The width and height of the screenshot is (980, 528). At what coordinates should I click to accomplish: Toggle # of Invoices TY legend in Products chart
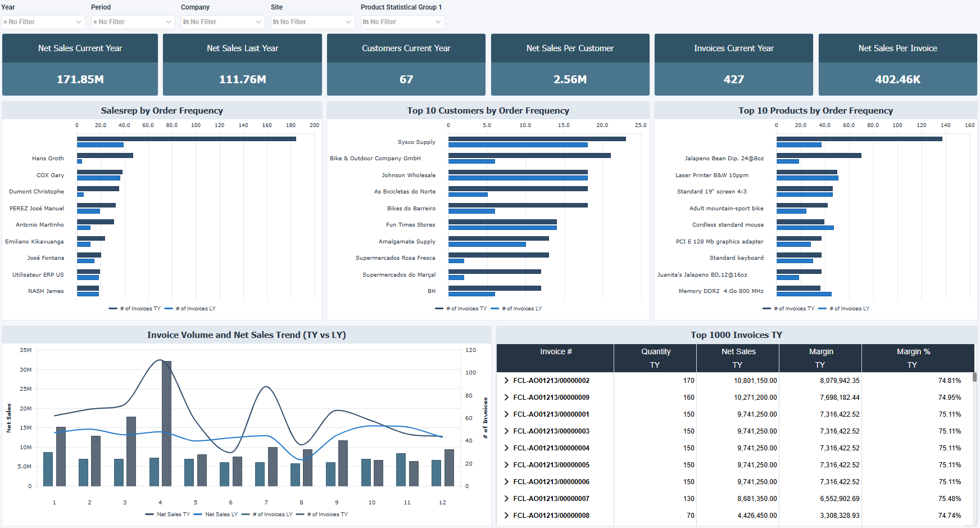[x=788, y=309]
